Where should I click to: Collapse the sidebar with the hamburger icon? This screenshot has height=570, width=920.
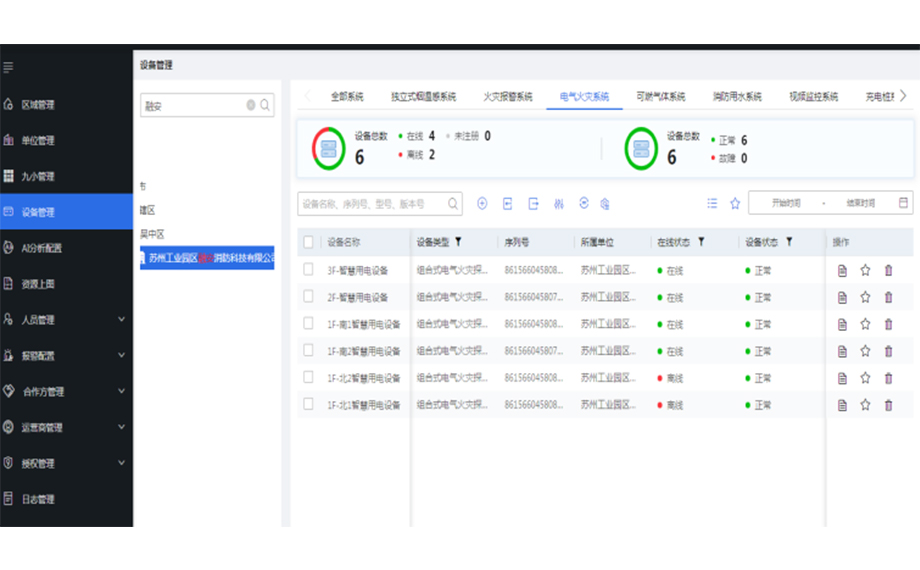click(9, 68)
